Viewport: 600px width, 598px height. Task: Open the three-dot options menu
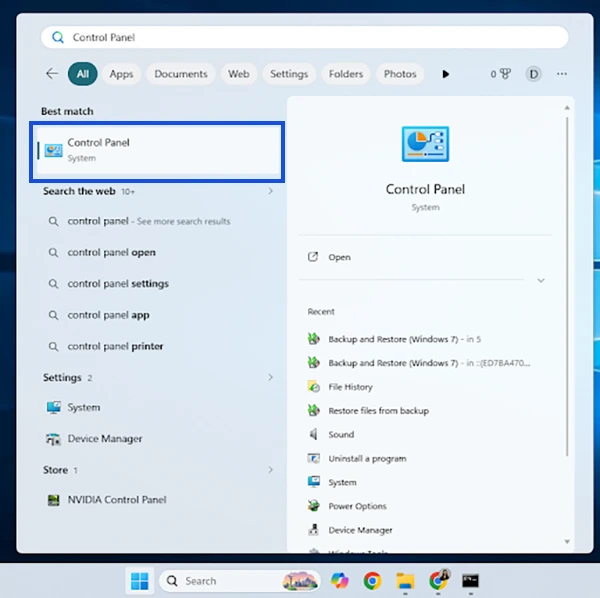(x=562, y=74)
